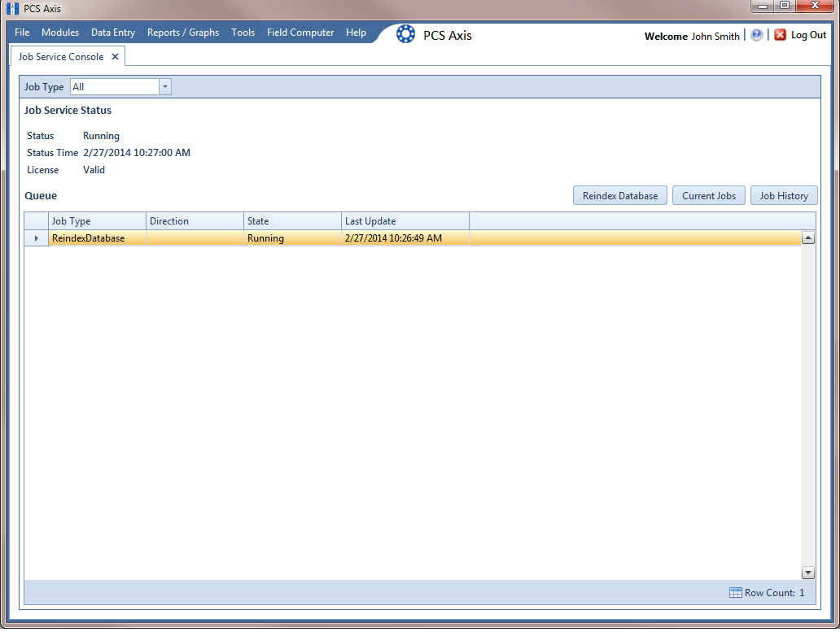Image resolution: width=840 pixels, height=632 pixels.
Task: Sort by the State column header
Action: pyautogui.click(x=292, y=221)
